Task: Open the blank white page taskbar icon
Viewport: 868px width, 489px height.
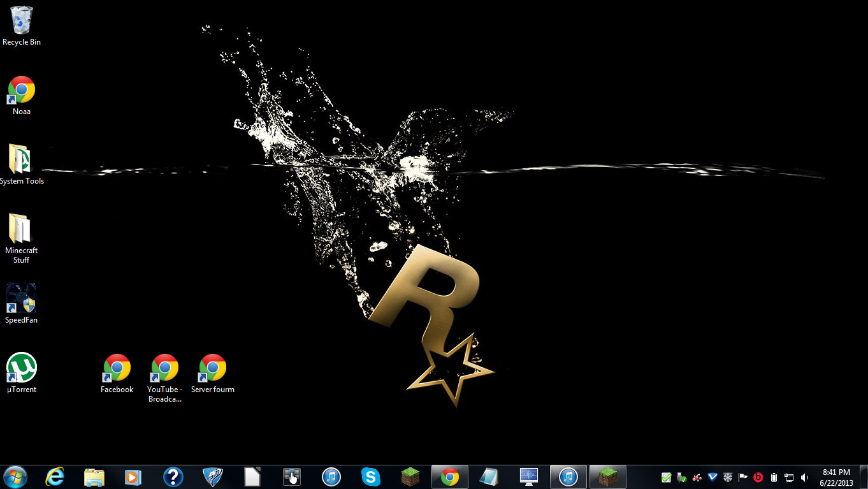Action: pyautogui.click(x=252, y=477)
